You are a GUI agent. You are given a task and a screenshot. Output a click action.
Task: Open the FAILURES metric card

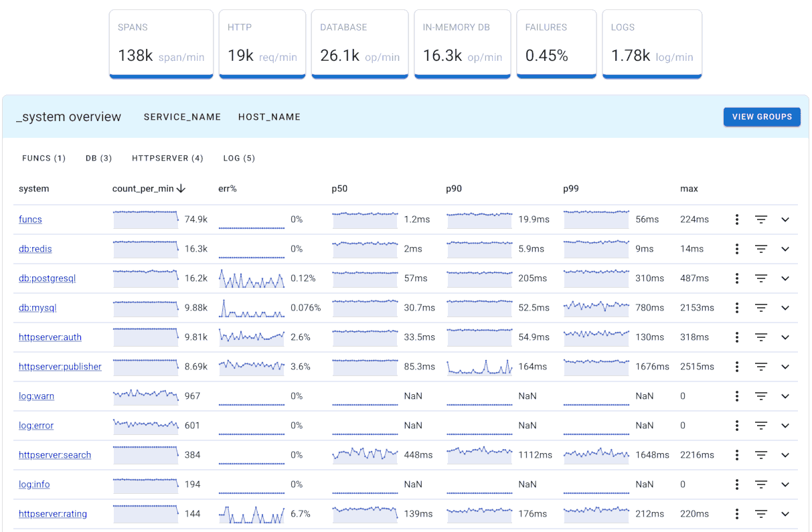[556, 44]
